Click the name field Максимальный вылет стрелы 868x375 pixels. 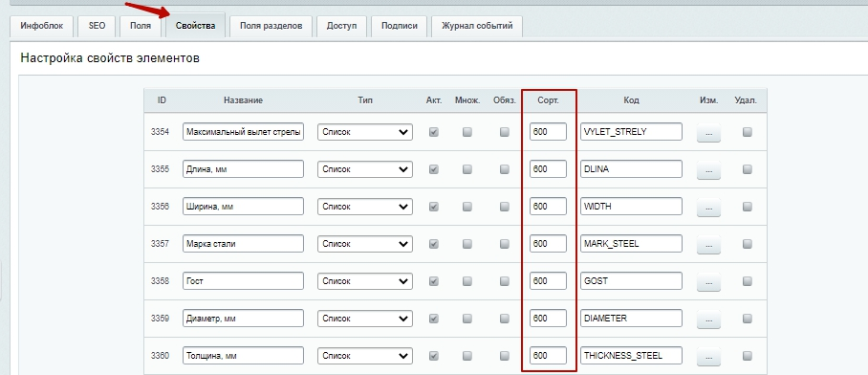(x=243, y=132)
